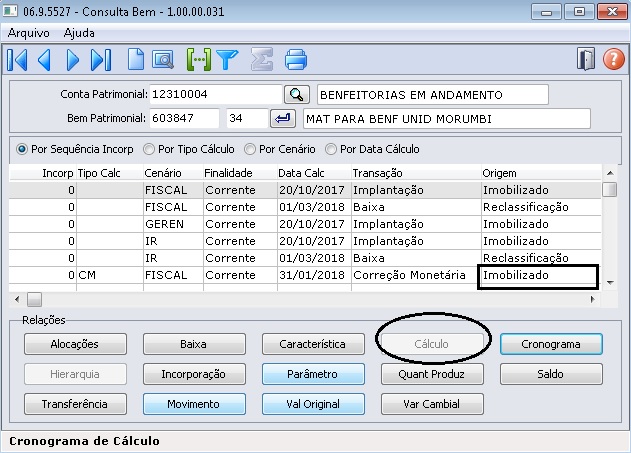Click the Alocações button
631x453 pixels.
[x=75, y=344]
